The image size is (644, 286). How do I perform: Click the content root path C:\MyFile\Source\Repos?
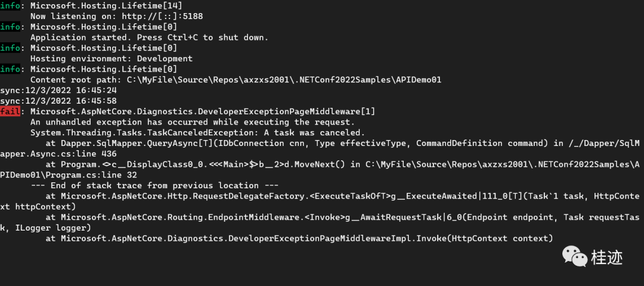pyautogui.click(x=284, y=80)
